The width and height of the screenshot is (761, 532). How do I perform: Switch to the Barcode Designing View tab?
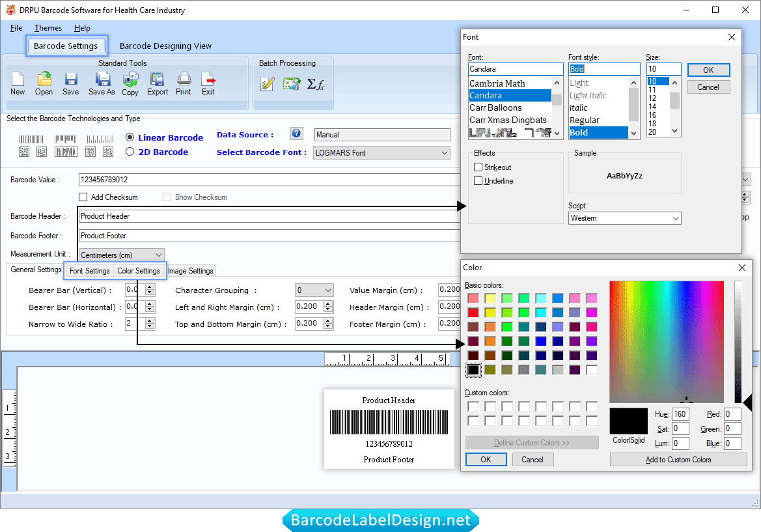pos(165,46)
